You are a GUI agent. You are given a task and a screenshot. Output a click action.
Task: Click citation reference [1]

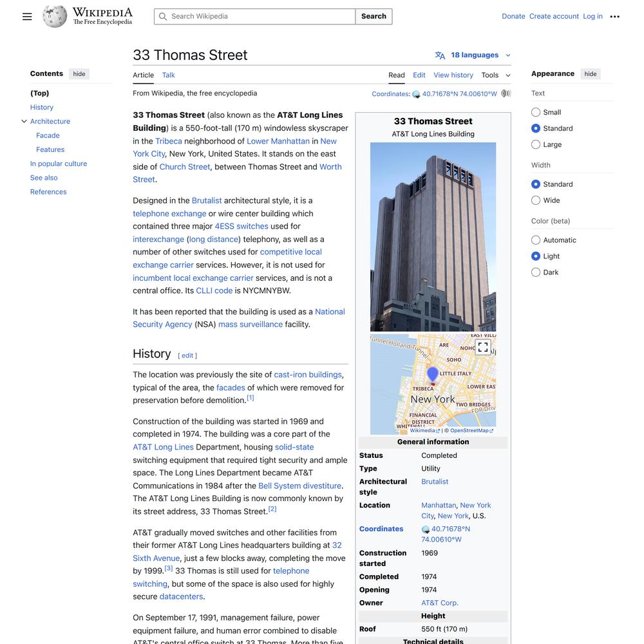pos(250,397)
